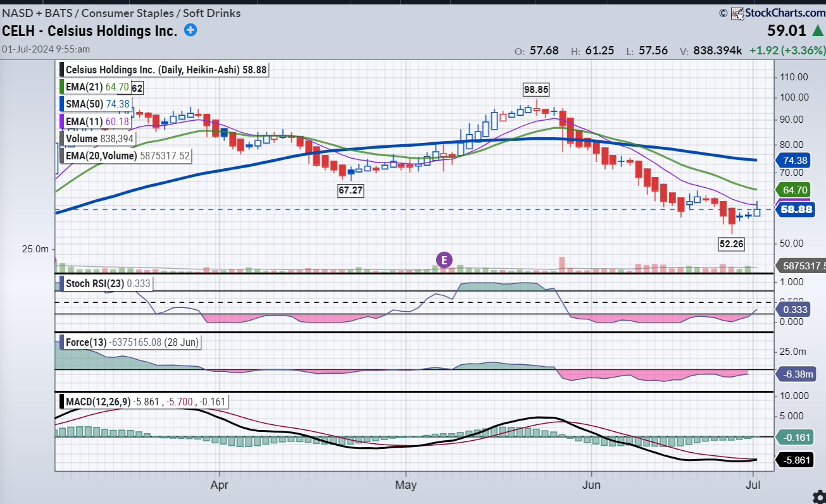
Task: Click the green -0.161 MACD histogram tag
Action: (794, 438)
